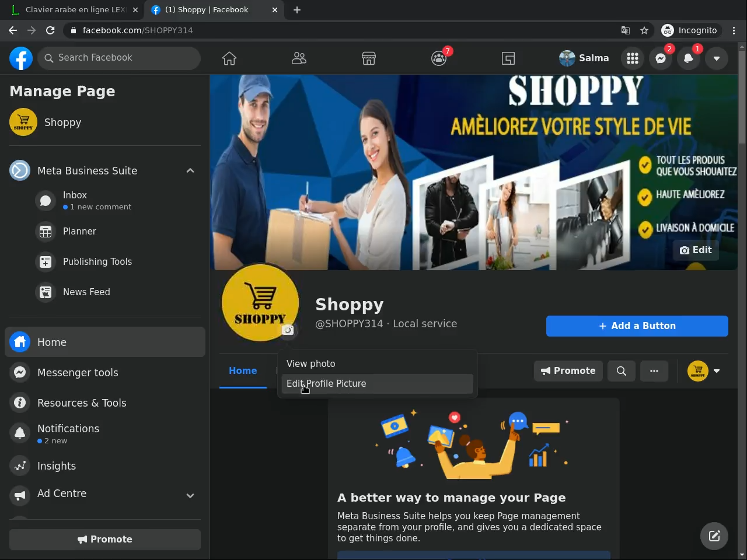747x560 pixels.
Task: Click the Shoppy profile picture
Action: 260,302
